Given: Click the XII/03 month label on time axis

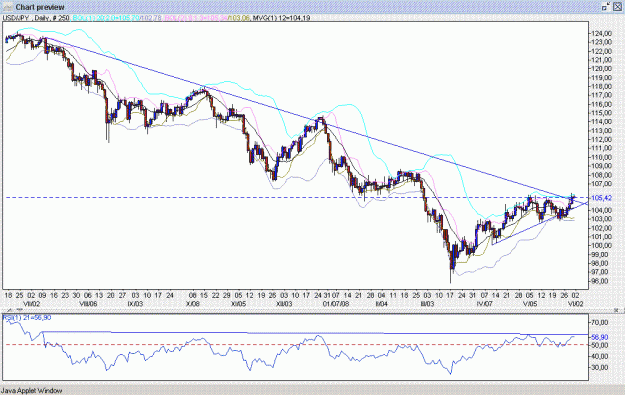Looking at the screenshot, I should point(284,304).
